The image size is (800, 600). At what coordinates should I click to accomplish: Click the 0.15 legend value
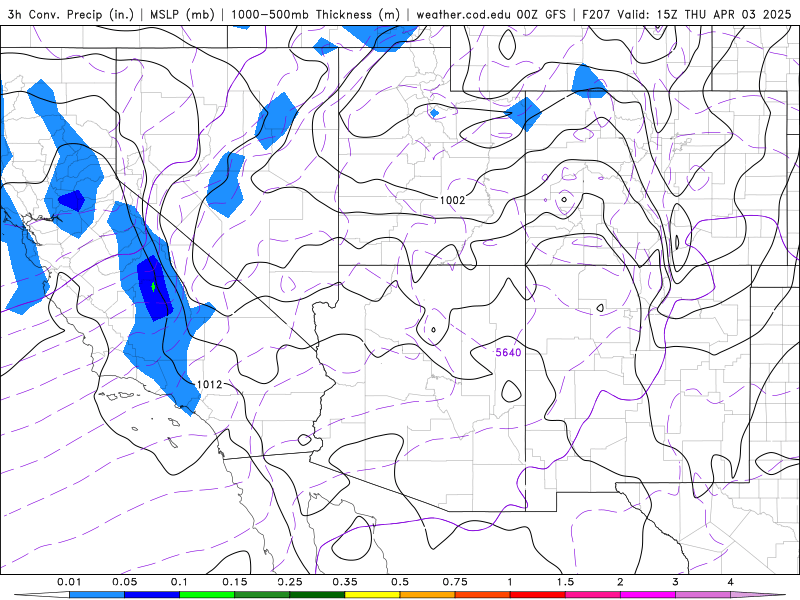[x=235, y=582]
